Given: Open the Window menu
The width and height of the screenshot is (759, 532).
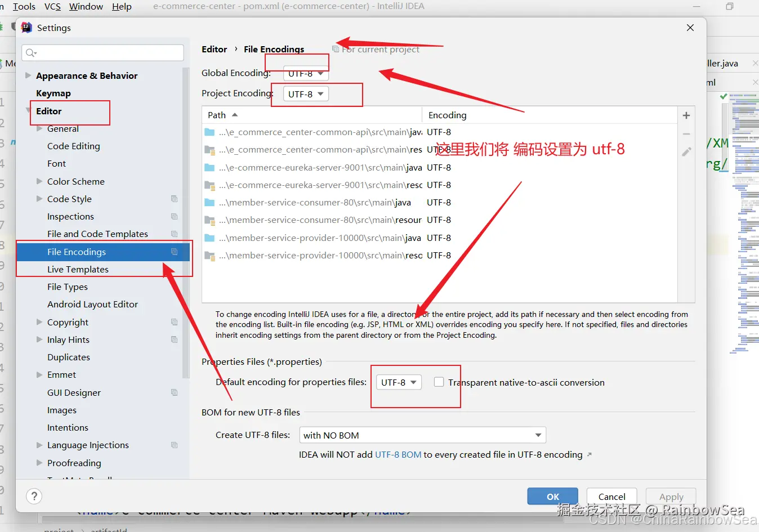Looking at the screenshot, I should pyautogui.click(x=86, y=6).
